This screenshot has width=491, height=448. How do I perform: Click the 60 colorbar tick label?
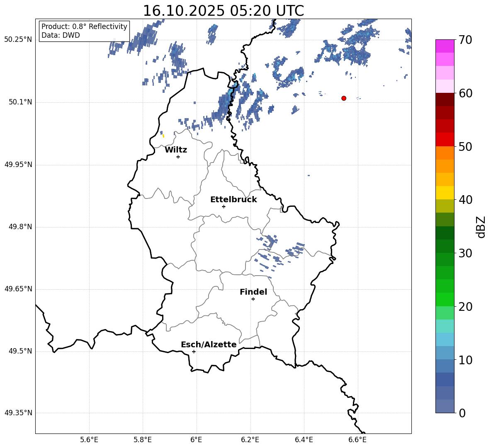tap(465, 93)
